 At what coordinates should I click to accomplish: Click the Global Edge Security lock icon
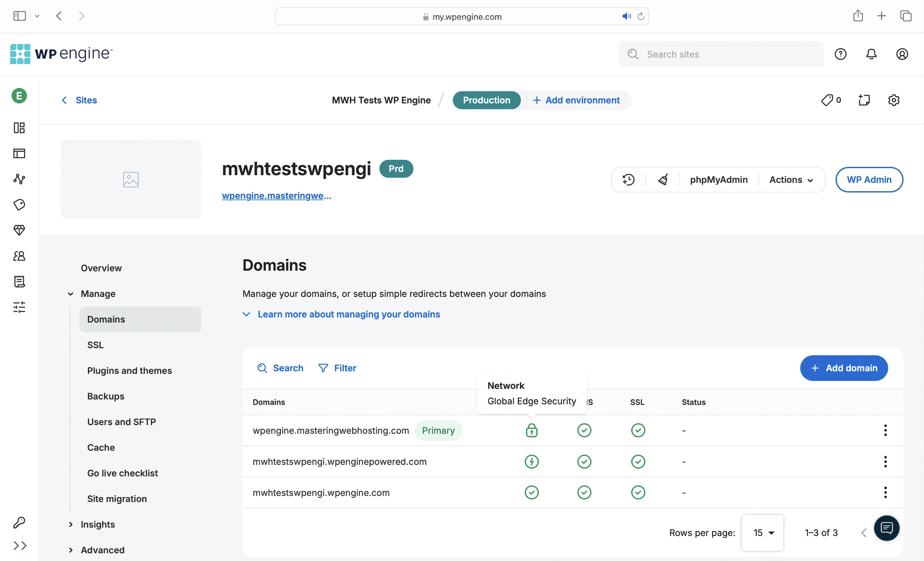pos(532,431)
